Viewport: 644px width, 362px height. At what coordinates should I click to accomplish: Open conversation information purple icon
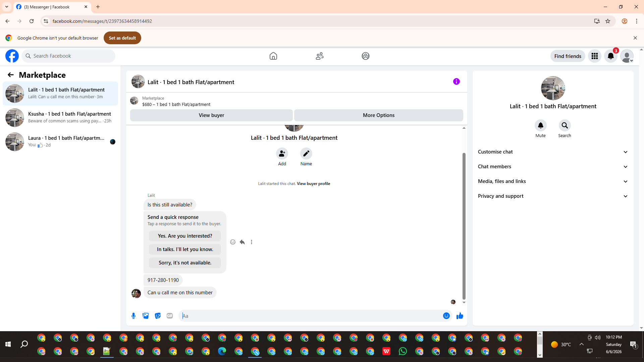point(457,81)
